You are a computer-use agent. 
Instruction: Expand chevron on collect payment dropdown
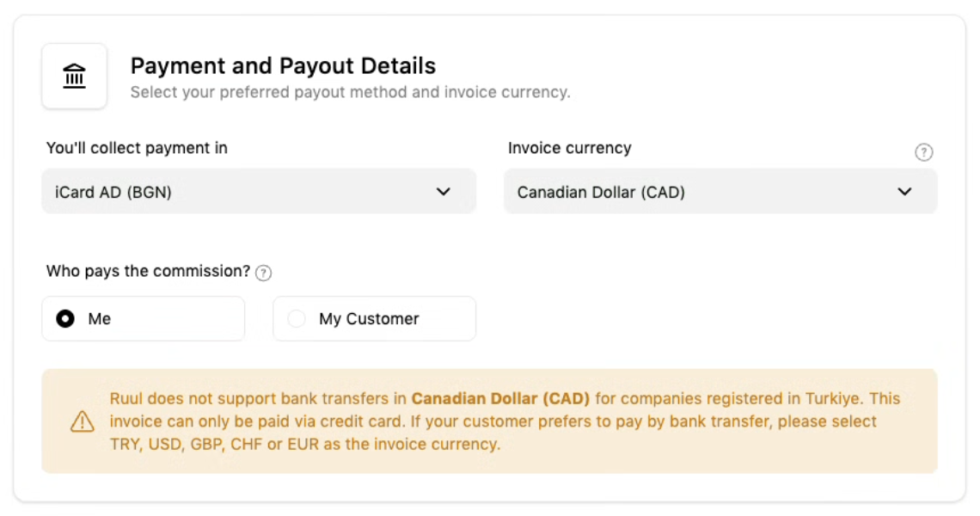pos(443,192)
